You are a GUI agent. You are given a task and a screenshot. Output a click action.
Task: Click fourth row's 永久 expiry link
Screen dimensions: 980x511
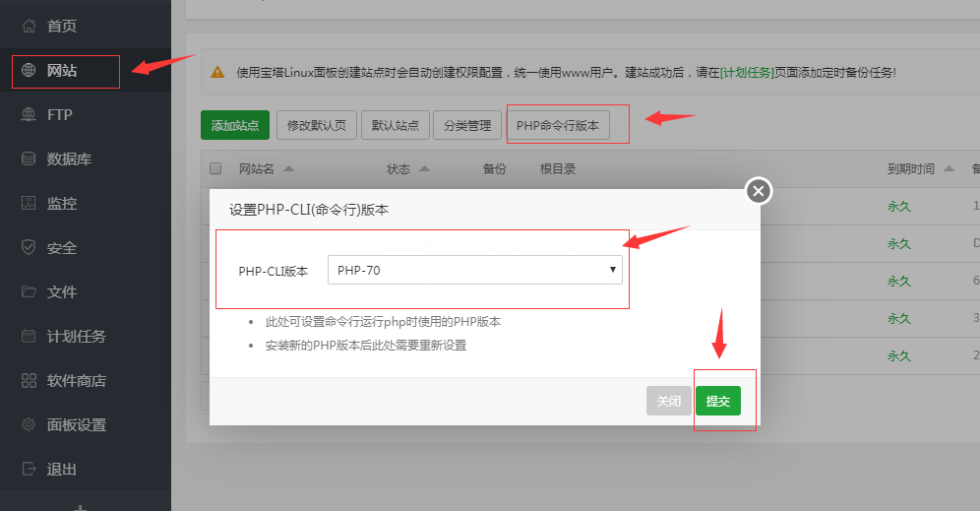tap(898, 318)
